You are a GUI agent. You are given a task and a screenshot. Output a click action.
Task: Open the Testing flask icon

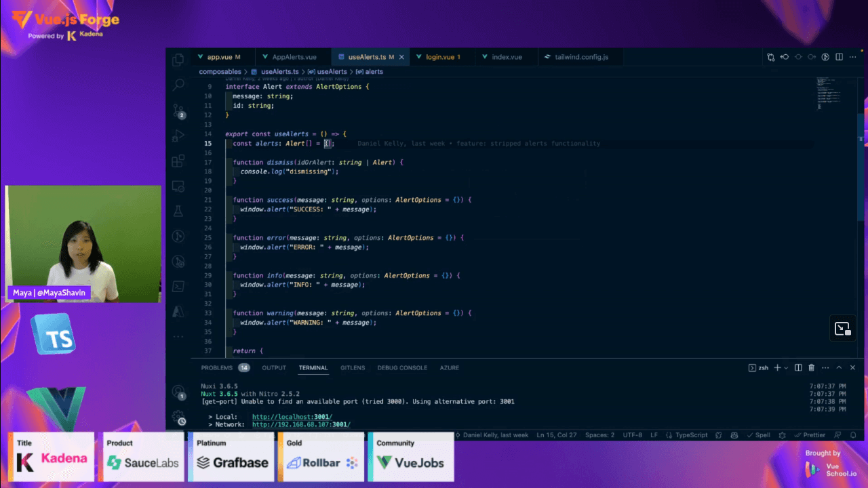[x=178, y=211]
